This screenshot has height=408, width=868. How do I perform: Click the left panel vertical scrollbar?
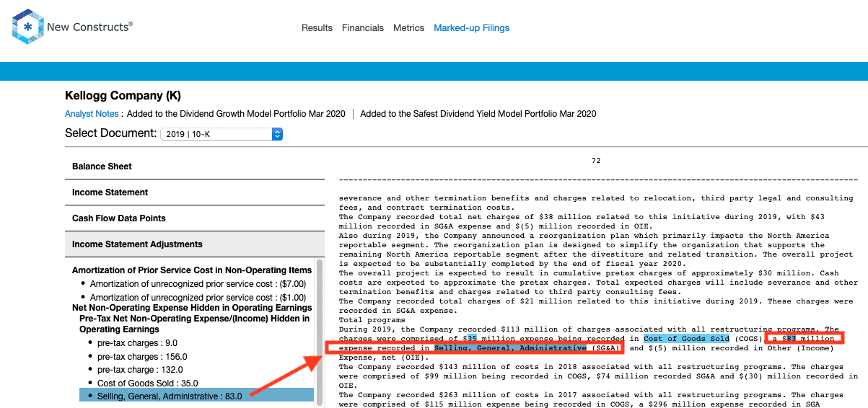(x=319, y=332)
